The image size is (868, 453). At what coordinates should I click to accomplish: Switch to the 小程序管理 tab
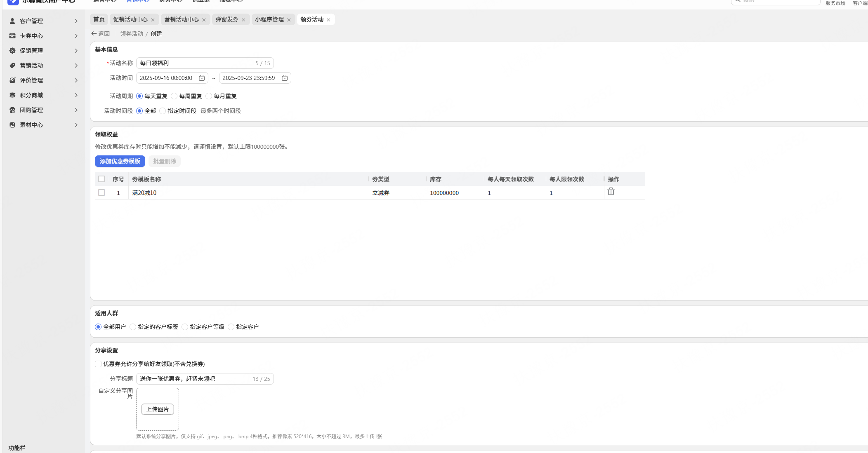click(269, 19)
